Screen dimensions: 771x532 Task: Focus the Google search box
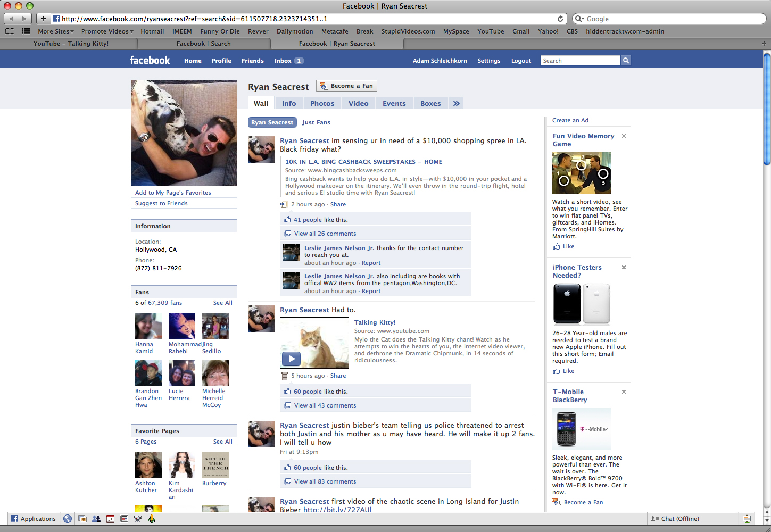669,19
